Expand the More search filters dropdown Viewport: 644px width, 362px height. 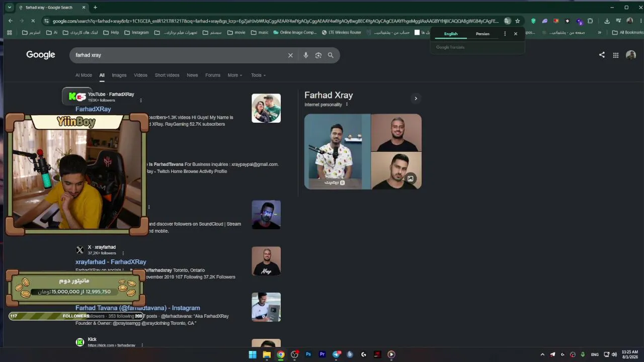(235, 75)
